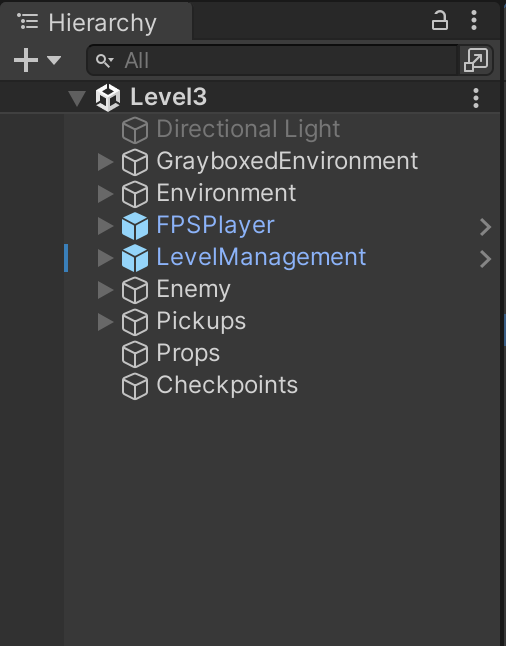Open the LevelManagement prefab via right chevron
This screenshot has height=646, width=506.
[x=486, y=259]
